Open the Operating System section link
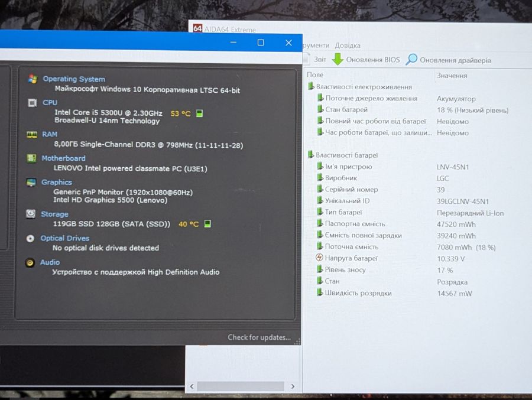This screenshot has width=532, height=400. (74, 79)
